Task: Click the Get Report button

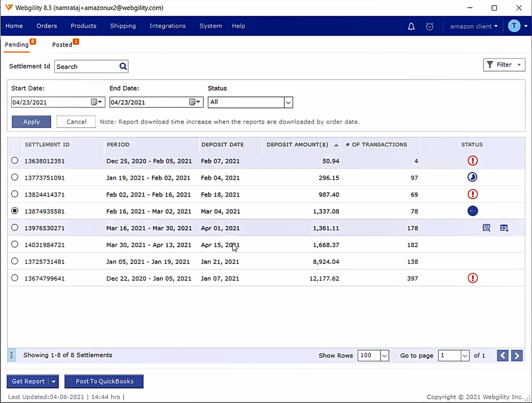Action: pos(28,382)
